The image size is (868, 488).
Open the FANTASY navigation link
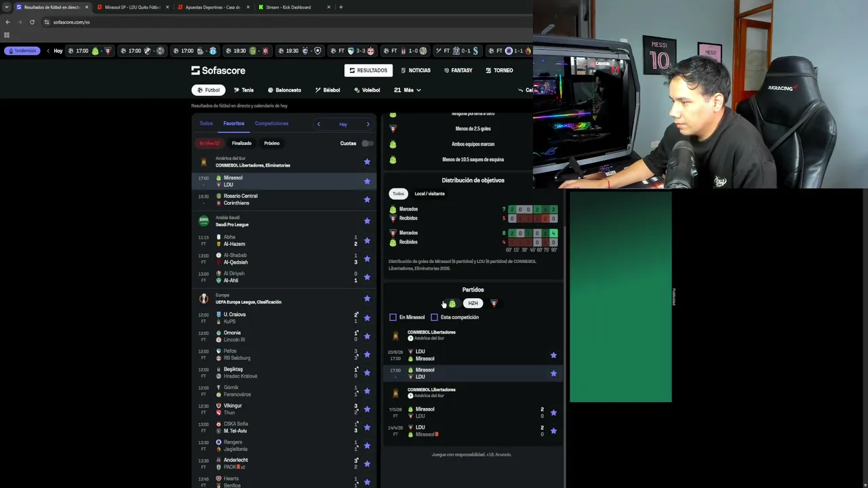tap(458, 70)
